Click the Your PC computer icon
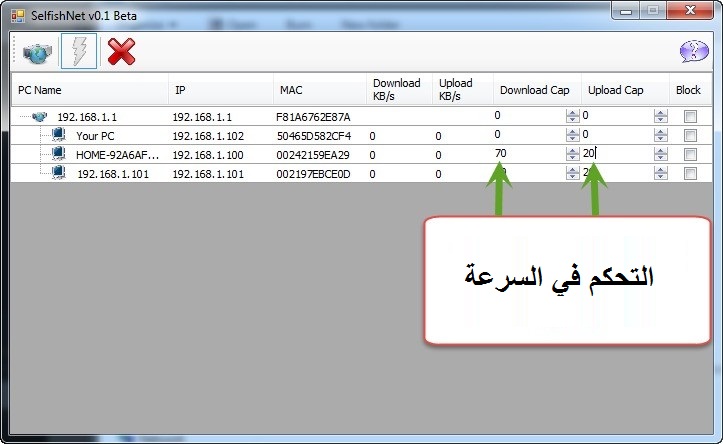Screen dimensions: 723x444 pos(58,136)
